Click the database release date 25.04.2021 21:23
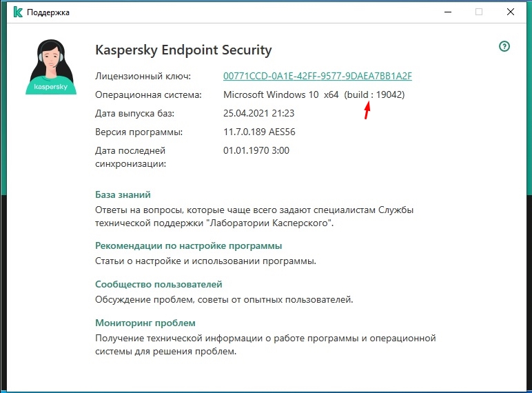 (x=258, y=113)
